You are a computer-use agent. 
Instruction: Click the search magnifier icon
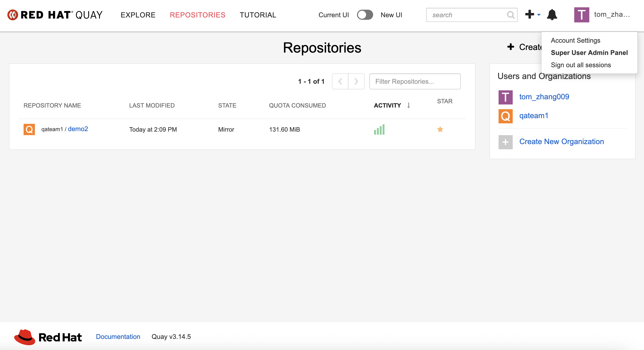click(511, 15)
